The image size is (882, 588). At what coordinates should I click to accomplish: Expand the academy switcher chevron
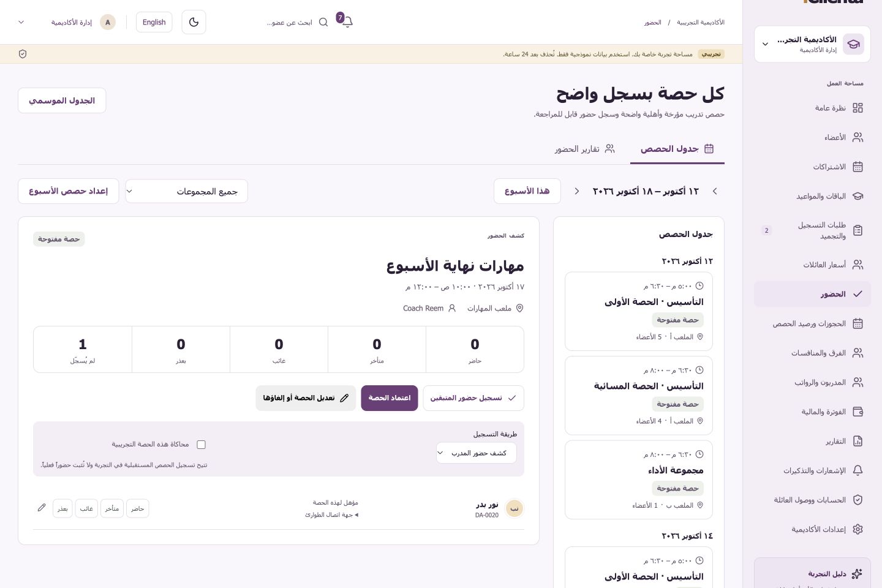765,44
